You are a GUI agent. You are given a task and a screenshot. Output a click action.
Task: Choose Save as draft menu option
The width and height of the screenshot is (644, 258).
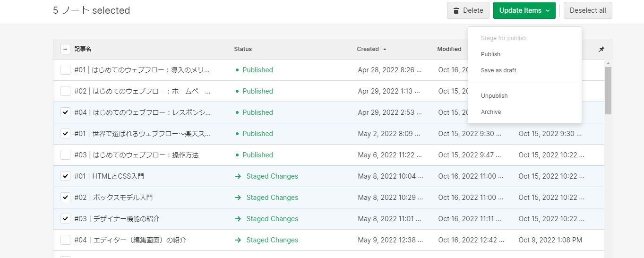[525, 70]
